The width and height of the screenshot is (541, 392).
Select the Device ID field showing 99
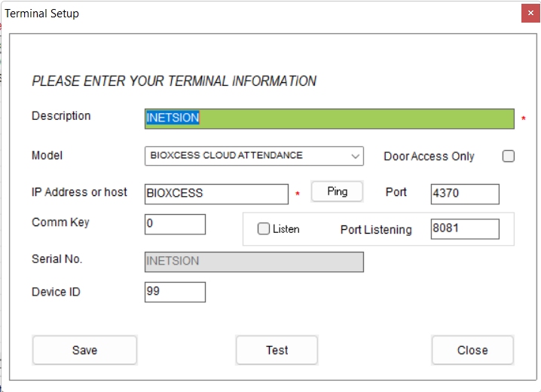coord(175,292)
